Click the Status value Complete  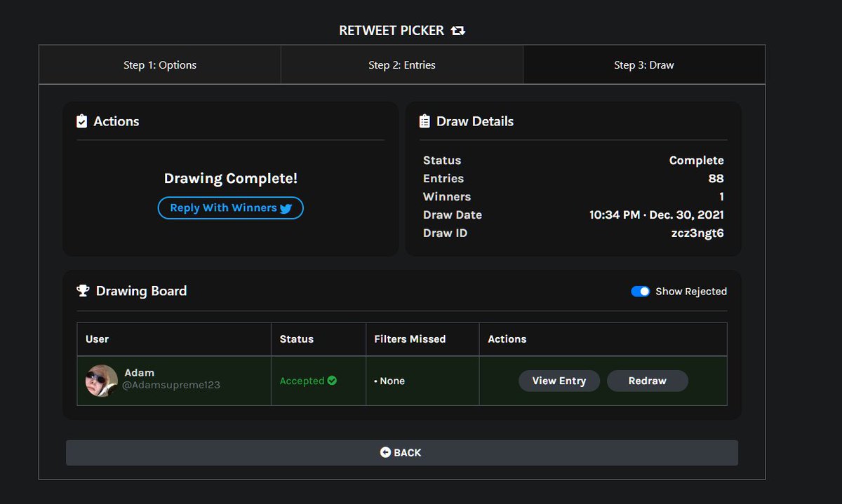(697, 160)
